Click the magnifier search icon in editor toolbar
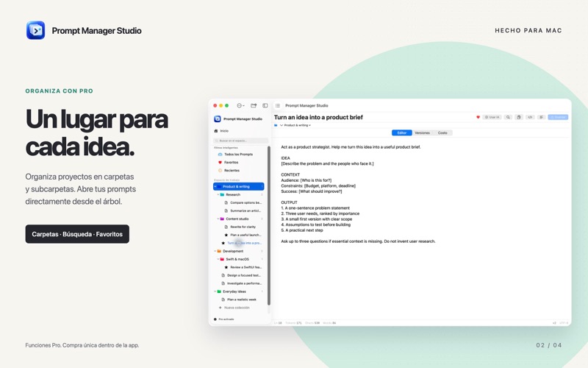This screenshot has width=588, height=368. (508, 117)
